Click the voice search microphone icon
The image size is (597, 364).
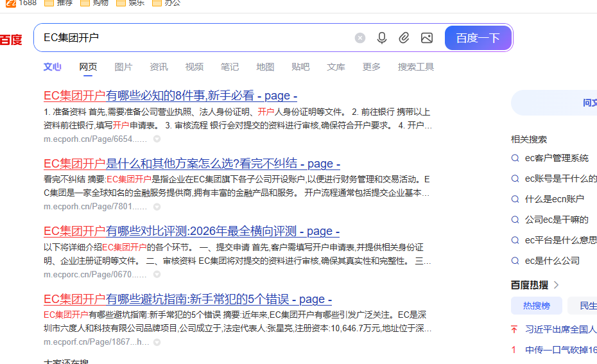pos(382,38)
